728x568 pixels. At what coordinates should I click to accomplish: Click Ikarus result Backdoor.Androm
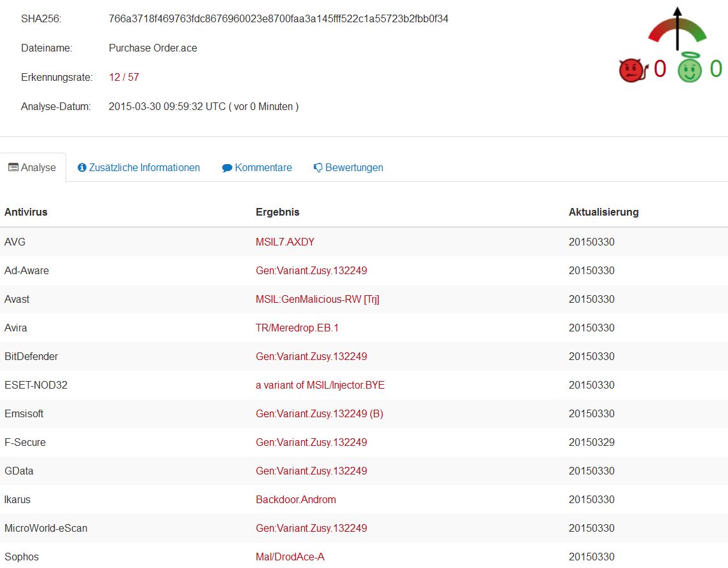pos(296,499)
